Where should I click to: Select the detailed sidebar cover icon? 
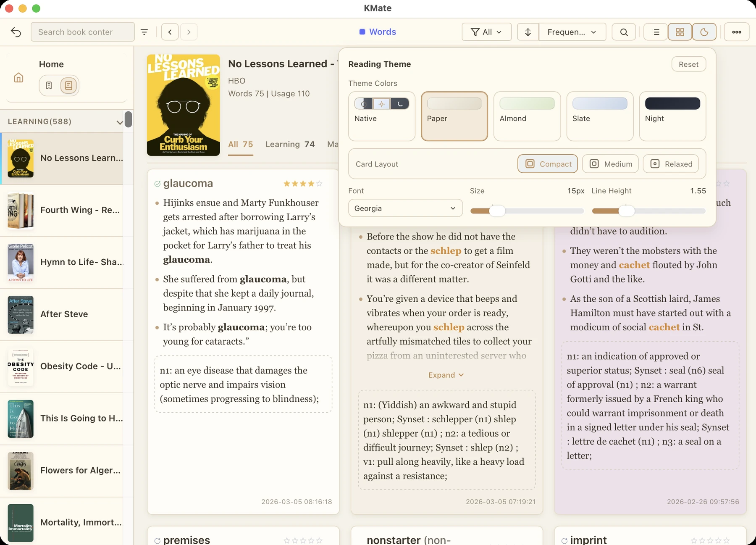68,85
